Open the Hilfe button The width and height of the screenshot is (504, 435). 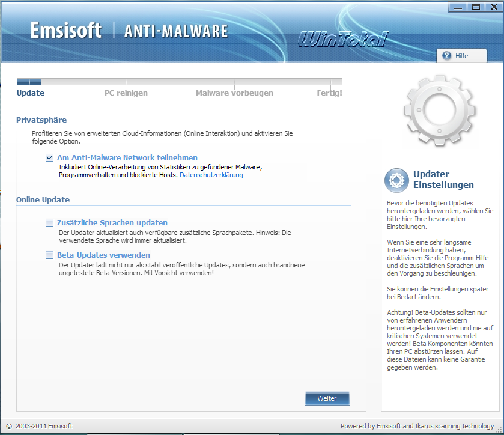(461, 56)
